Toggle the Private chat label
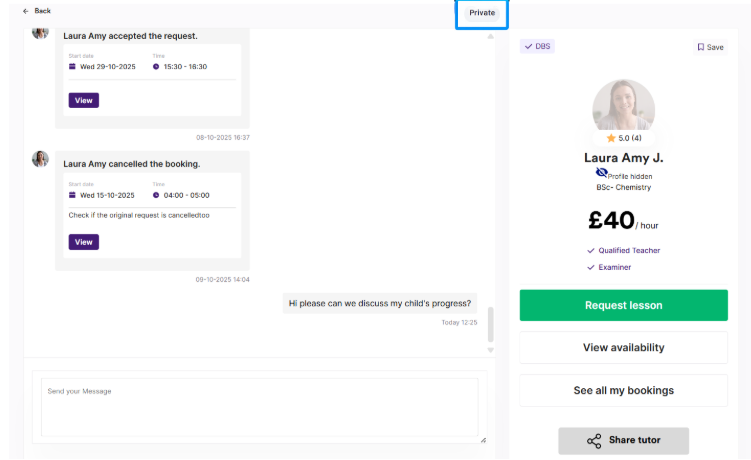 click(x=482, y=13)
